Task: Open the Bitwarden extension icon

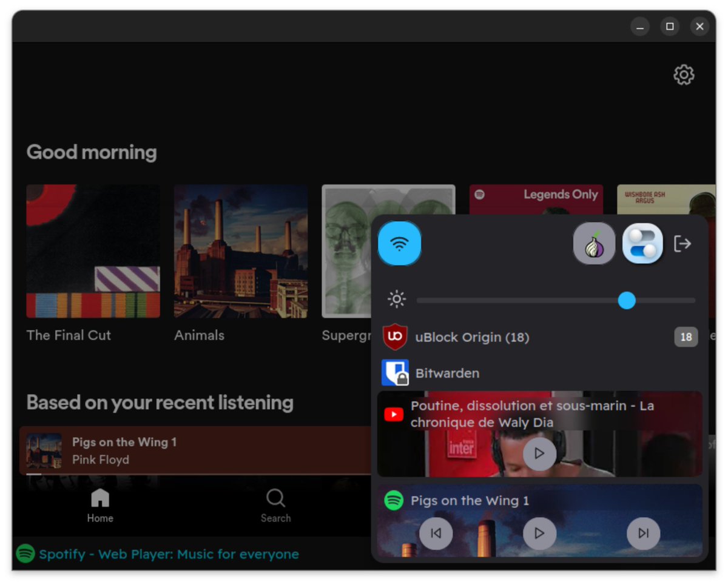Action: click(x=395, y=373)
